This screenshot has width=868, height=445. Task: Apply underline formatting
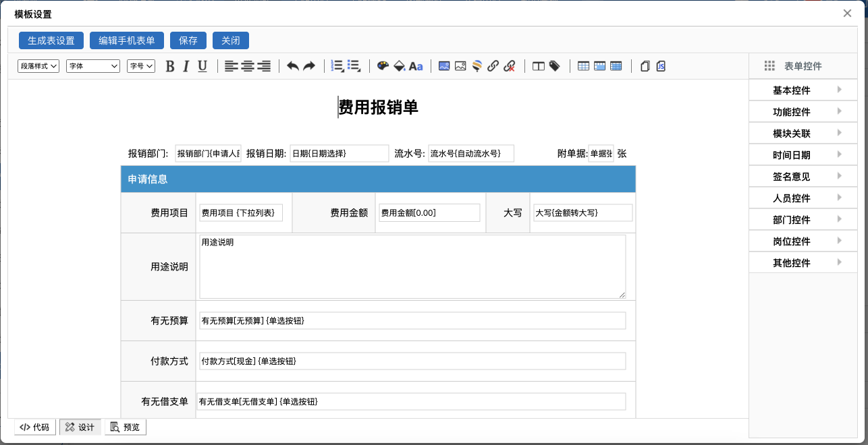[201, 66]
